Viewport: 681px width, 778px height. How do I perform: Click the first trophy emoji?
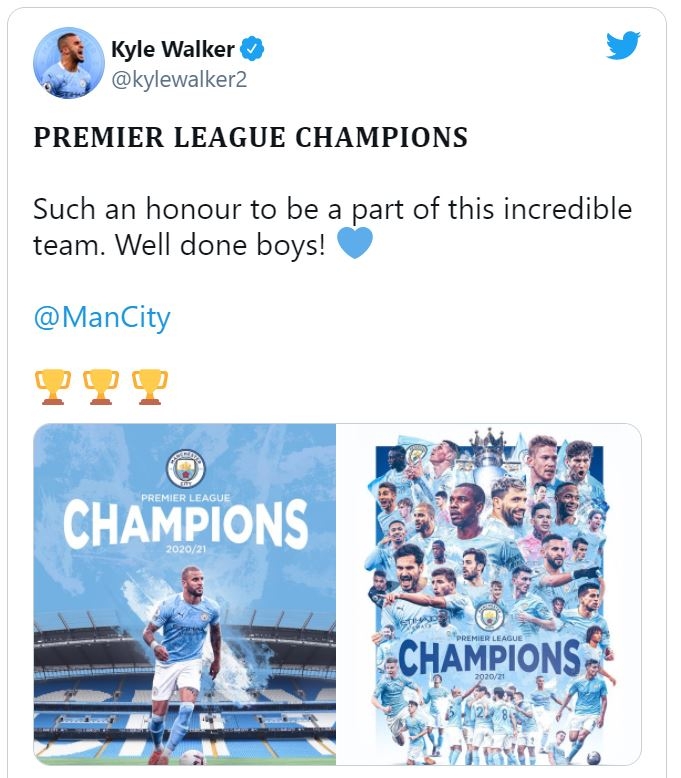[x=52, y=384]
